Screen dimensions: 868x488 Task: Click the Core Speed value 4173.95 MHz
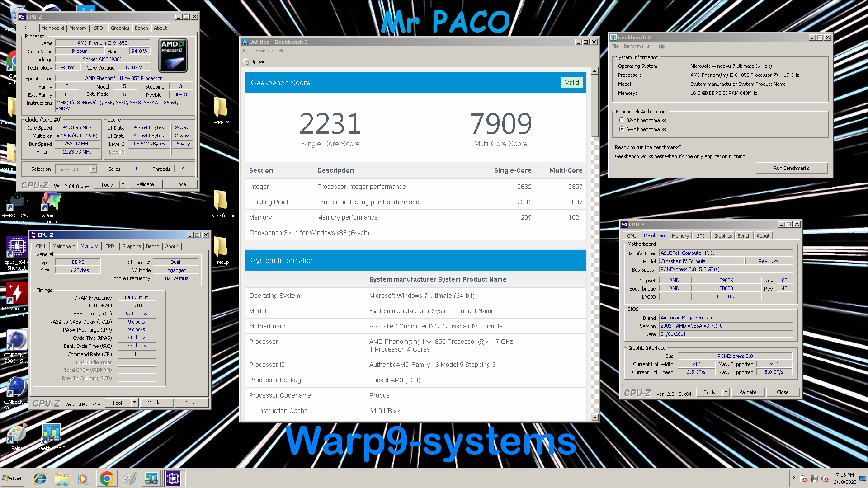coord(77,128)
